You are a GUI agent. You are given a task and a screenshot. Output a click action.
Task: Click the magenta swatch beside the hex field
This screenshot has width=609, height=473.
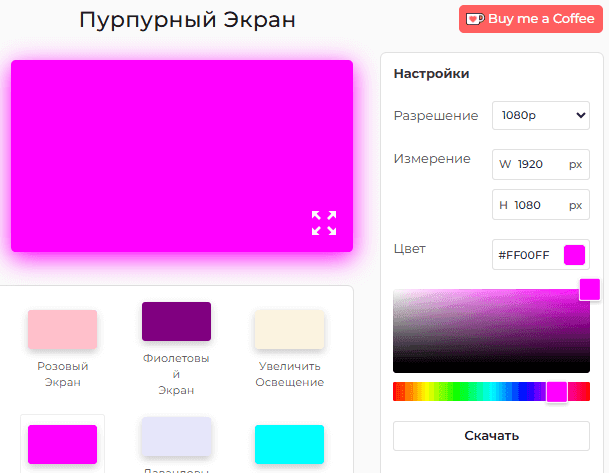574,255
